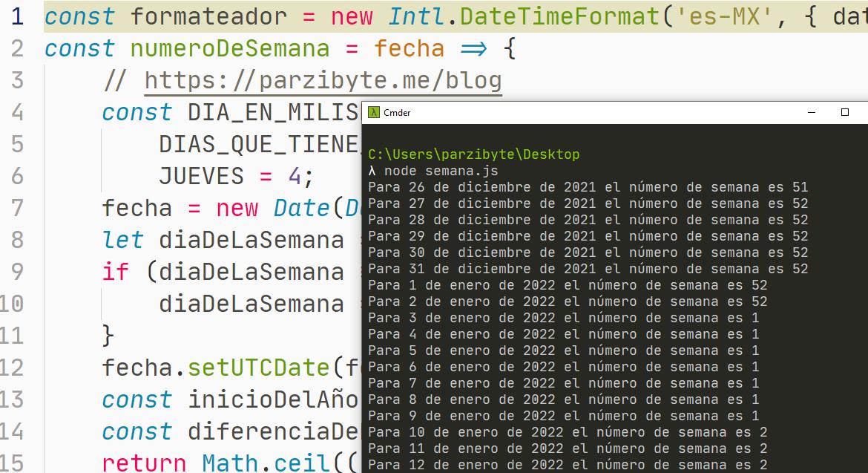Image resolution: width=868 pixels, height=473 pixels.
Task: Click 'JUEVES' constant on line 6
Action: click(x=202, y=177)
